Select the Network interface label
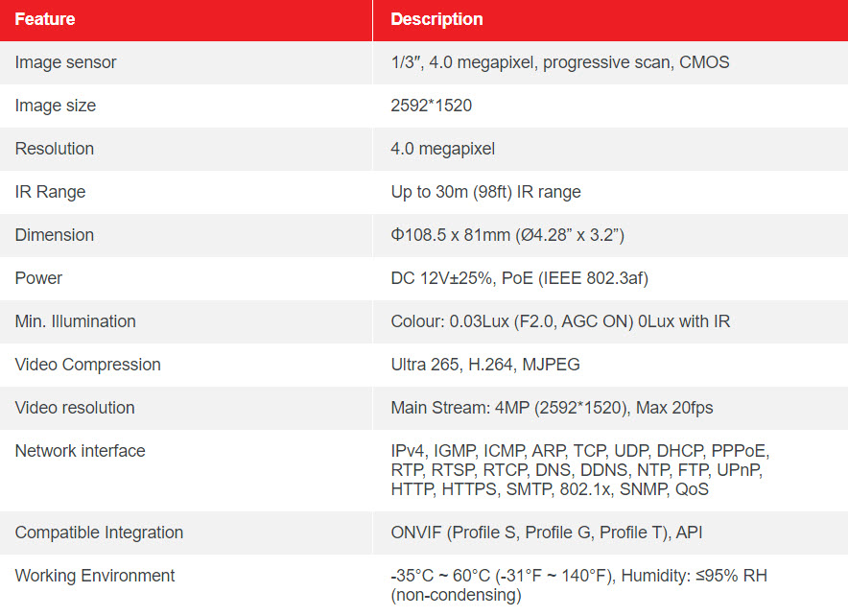The image size is (848, 616). tap(80, 451)
